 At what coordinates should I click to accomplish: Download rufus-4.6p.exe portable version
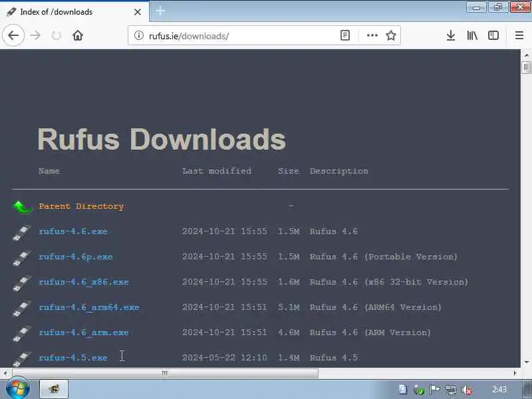point(76,257)
